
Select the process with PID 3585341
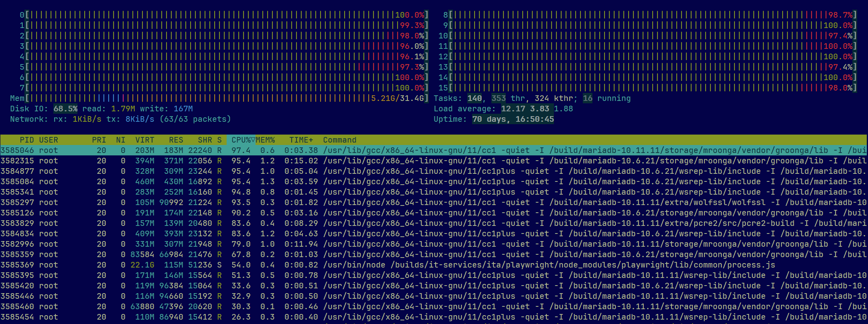click(434, 192)
